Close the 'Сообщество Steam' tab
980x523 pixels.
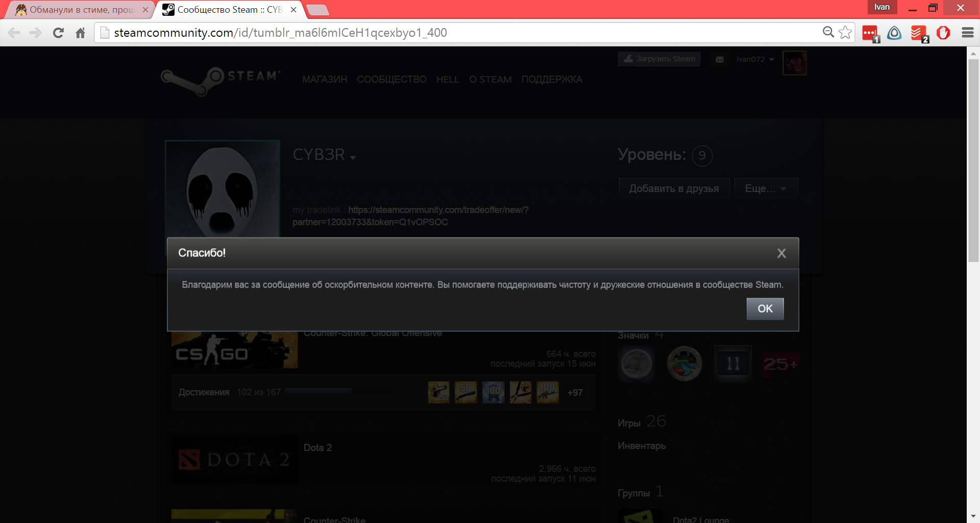point(293,10)
